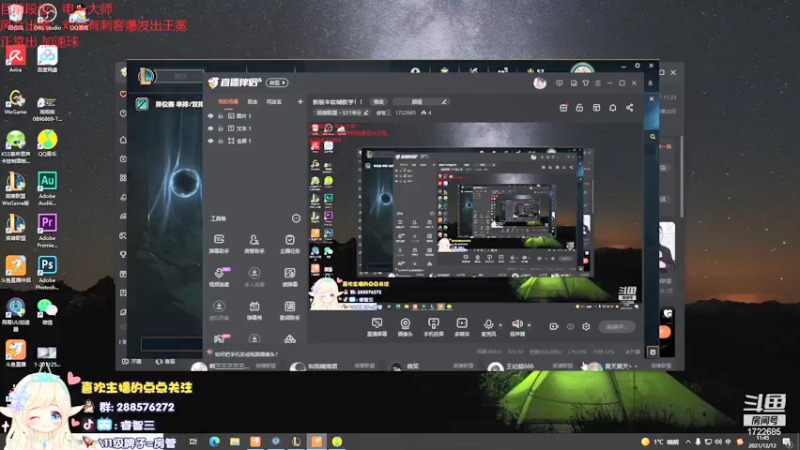
Task: Click the share icon in stream header
Action: [x=630, y=108]
